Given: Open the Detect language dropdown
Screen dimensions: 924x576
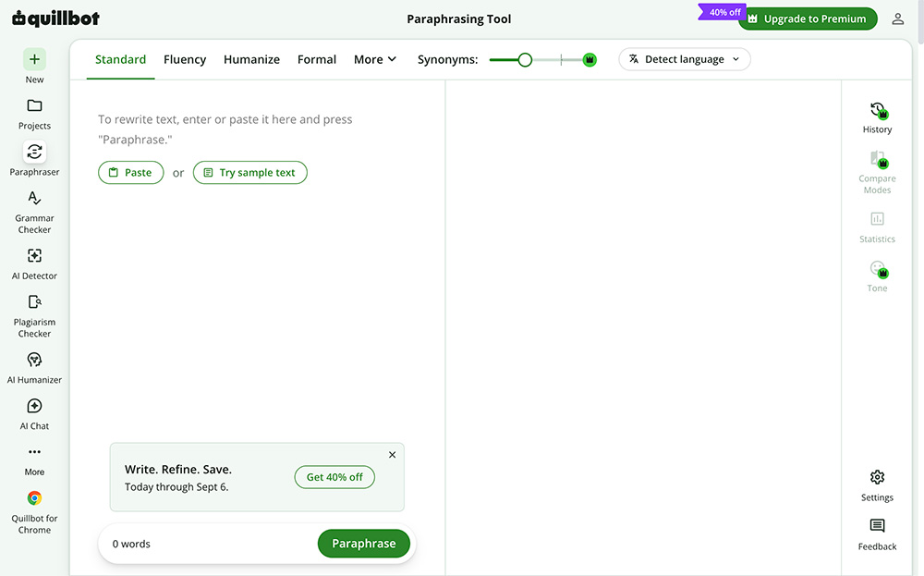Looking at the screenshot, I should click(x=684, y=59).
